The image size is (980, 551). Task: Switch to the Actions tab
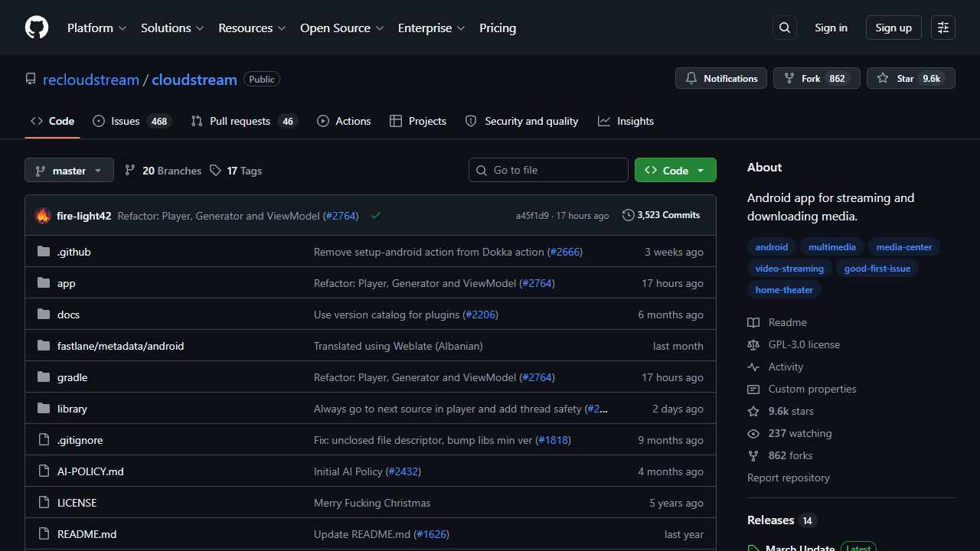click(344, 121)
